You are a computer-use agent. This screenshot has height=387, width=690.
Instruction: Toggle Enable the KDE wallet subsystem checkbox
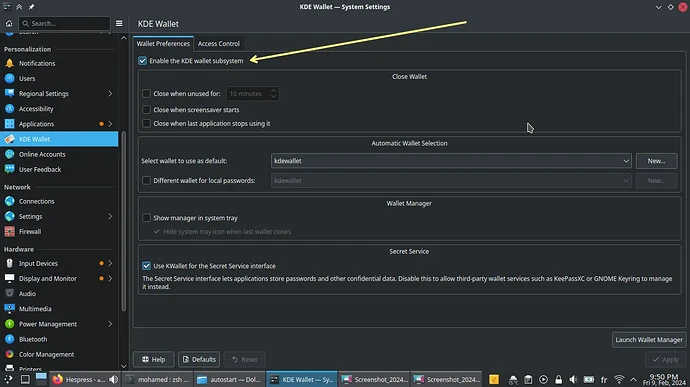142,61
